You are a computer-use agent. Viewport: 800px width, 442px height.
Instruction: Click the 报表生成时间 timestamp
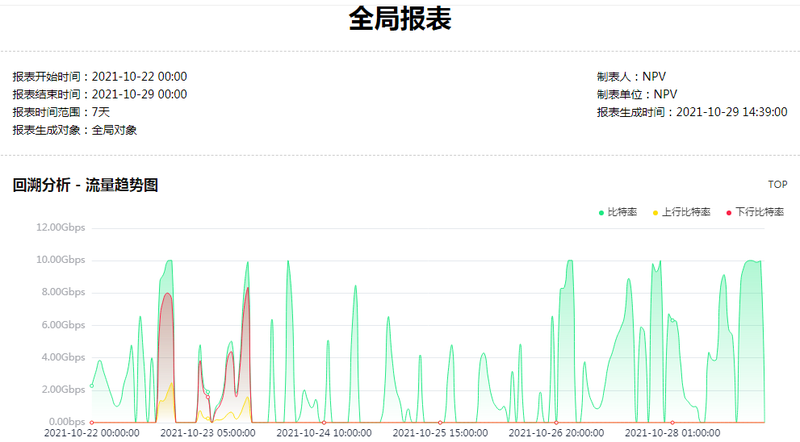[732, 112]
